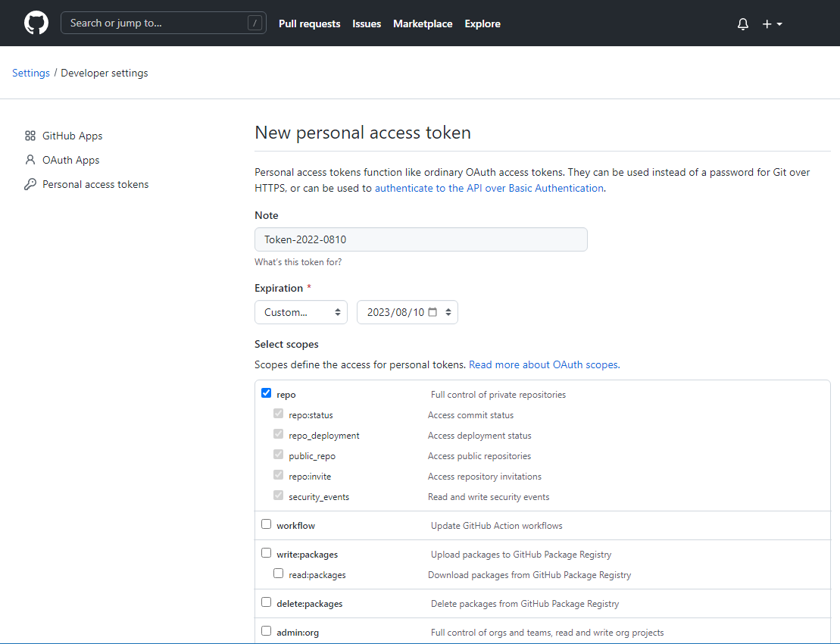Open the plus create-new menu
The image size is (840, 644).
(x=772, y=24)
